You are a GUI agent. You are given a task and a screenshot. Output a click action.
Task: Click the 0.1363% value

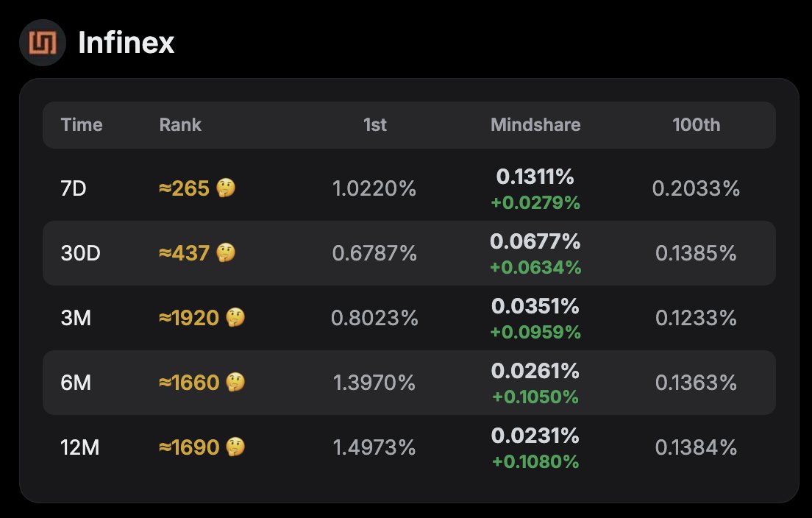point(696,383)
